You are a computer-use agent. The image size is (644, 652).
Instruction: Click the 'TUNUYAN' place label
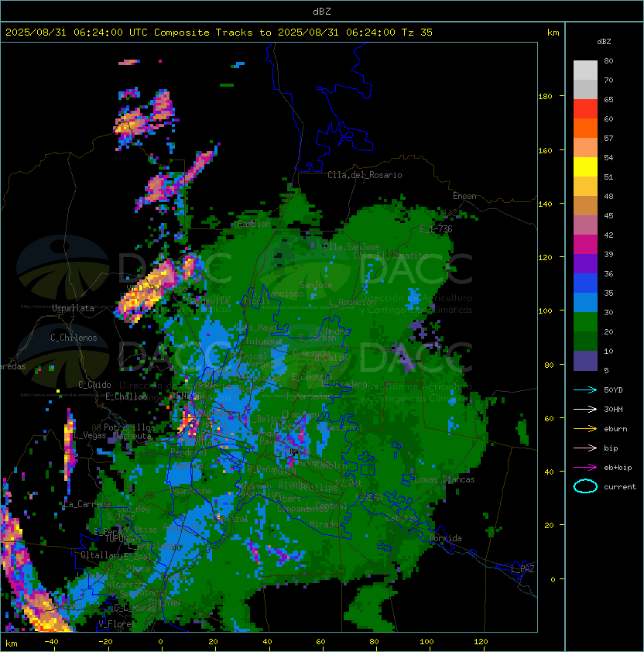(164, 602)
